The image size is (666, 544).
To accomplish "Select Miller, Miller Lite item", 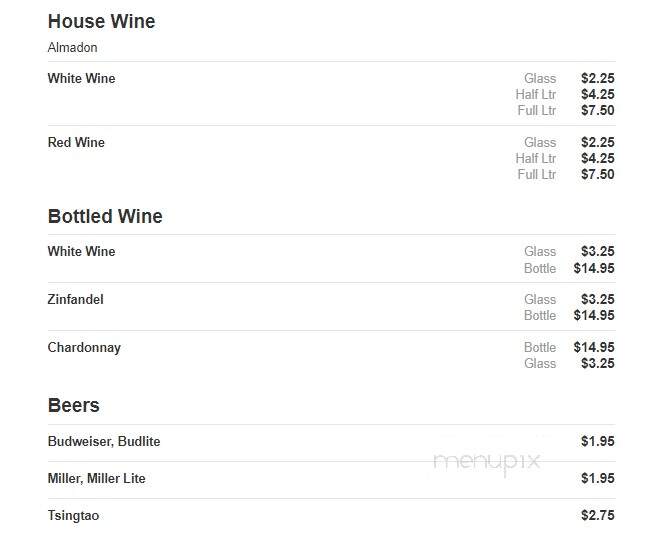I will [x=96, y=478].
